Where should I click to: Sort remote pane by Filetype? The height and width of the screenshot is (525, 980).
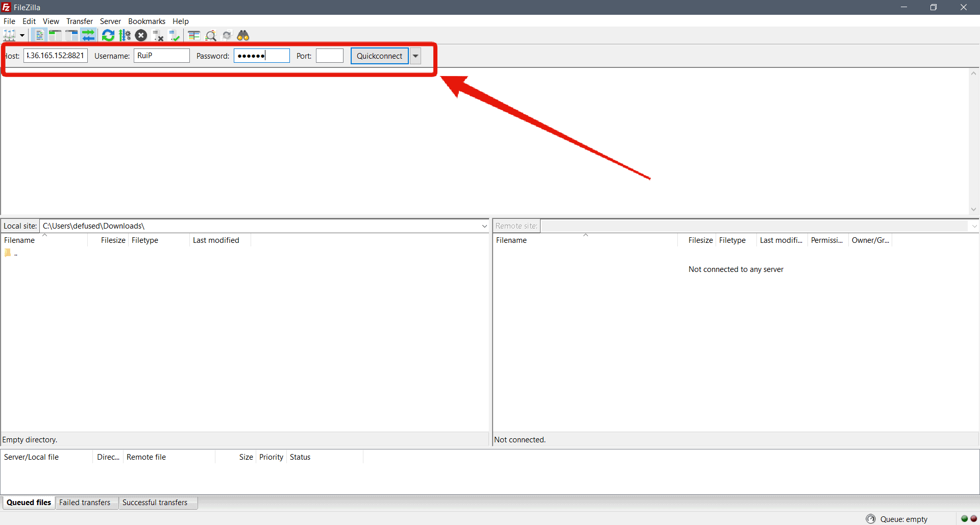pos(736,240)
